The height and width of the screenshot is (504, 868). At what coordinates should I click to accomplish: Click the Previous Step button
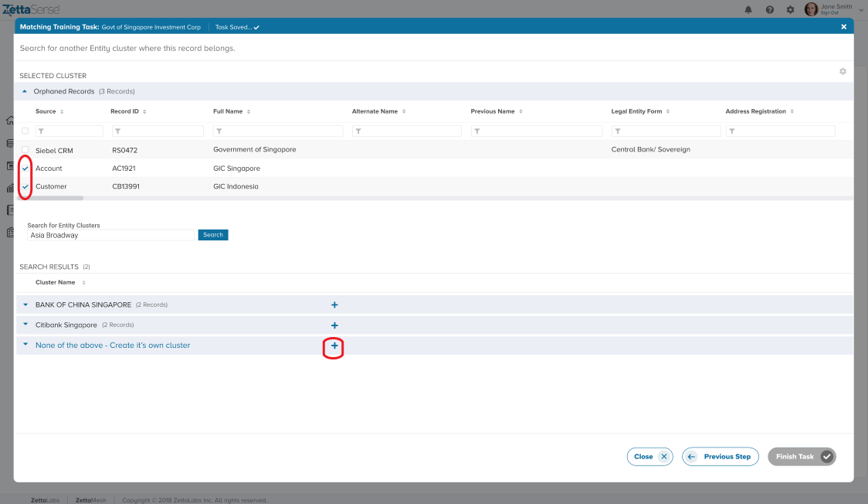[x=720, y=457]
